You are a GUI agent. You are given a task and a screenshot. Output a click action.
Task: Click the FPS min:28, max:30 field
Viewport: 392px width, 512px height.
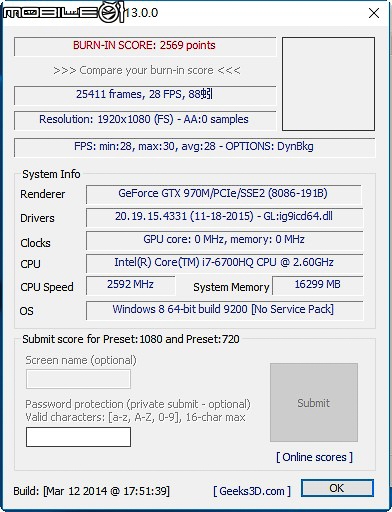[194, 147]
